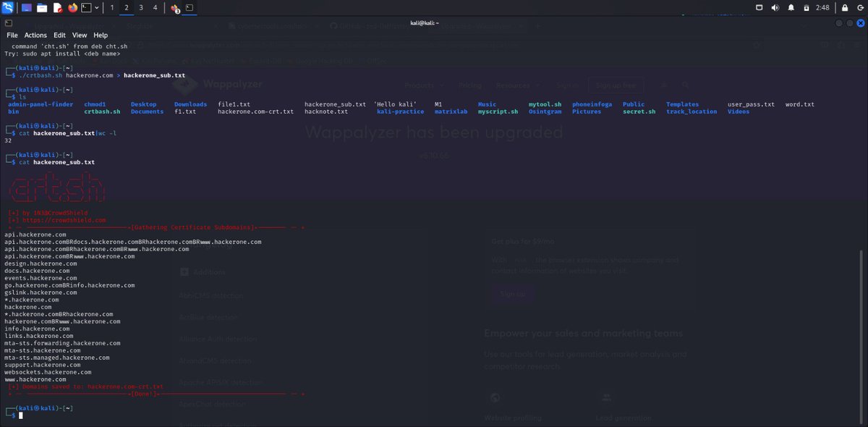
Task: Click the Domains saved to message
Action: click(x=85, y=386)
